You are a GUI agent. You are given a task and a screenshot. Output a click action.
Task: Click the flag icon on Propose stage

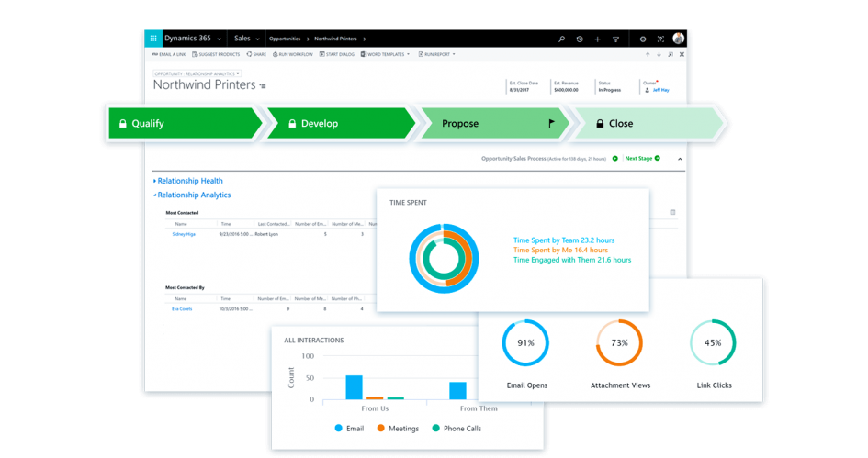point(551,123)
